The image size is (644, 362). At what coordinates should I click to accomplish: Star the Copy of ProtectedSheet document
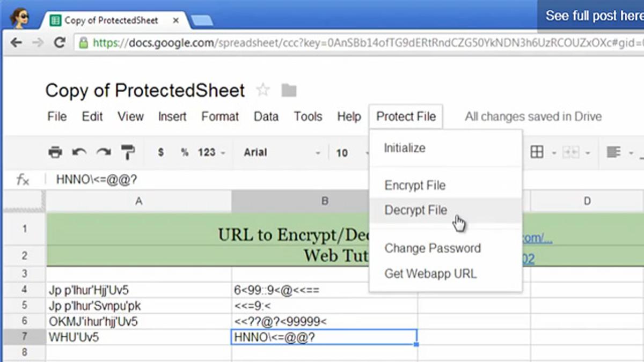tap(262, 90)
